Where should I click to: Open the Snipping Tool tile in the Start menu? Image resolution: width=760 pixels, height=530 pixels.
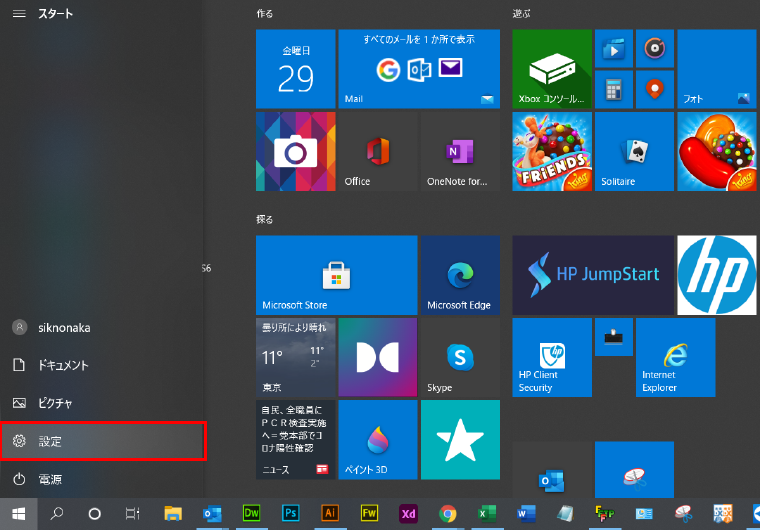point(634,470)
